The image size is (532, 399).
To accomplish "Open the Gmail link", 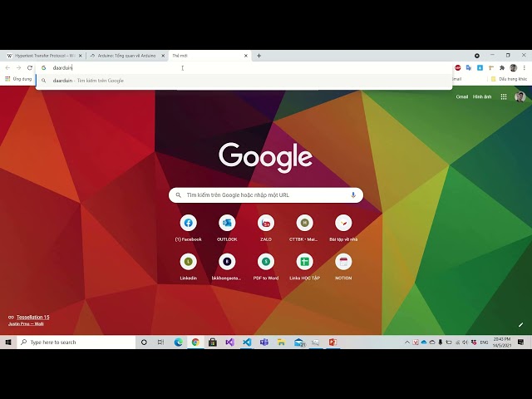I will (x=462, y=96).
